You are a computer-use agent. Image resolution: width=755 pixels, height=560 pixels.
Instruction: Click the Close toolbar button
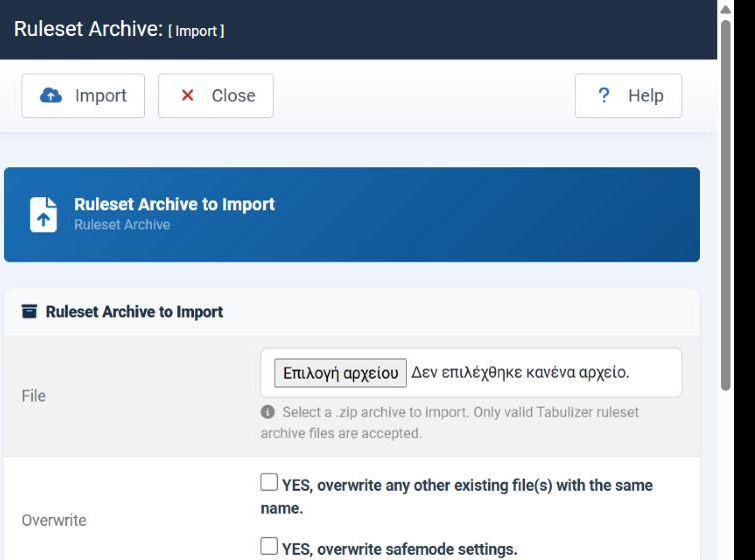coord(216,95)
